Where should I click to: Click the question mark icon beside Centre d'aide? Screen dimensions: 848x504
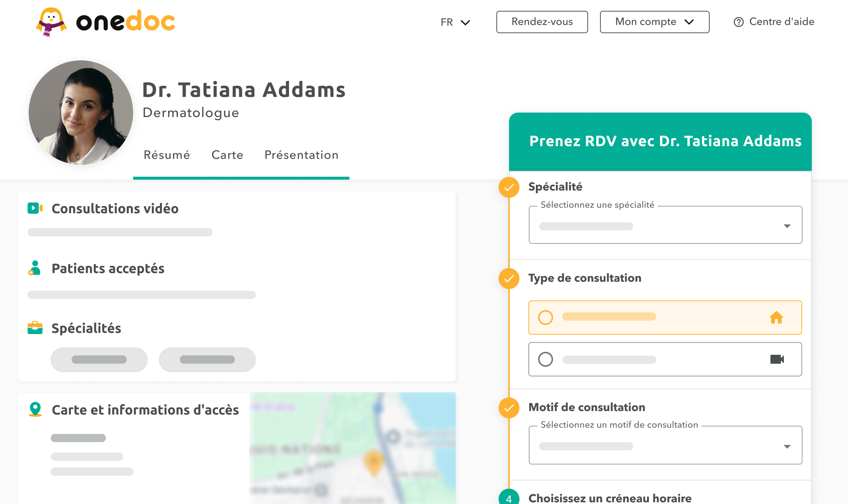pos(739,22)
